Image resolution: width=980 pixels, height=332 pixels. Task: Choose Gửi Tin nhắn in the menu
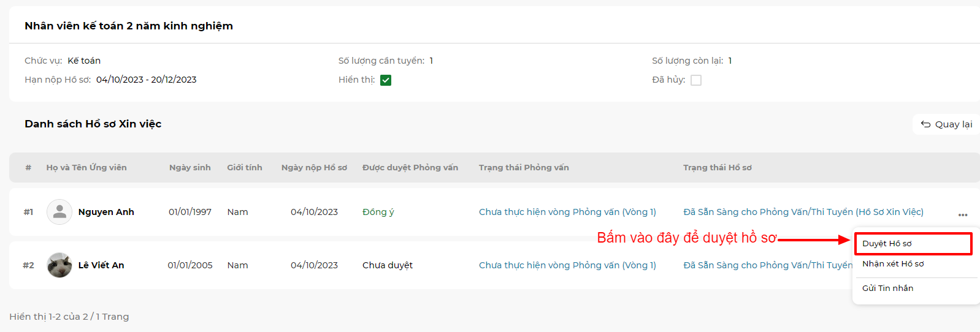coord(887,288)
